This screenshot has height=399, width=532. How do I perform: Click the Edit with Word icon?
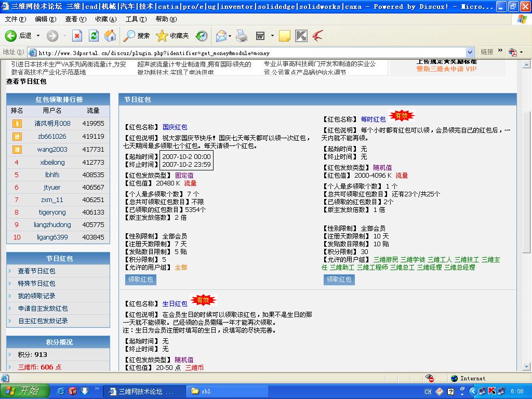tap(260, 36)
